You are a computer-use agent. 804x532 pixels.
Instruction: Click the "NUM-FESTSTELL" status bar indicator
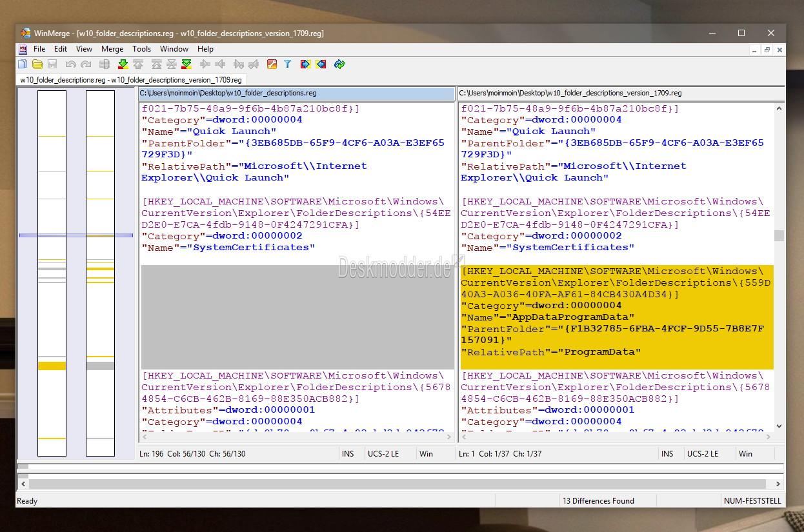(x=753, y=500)
